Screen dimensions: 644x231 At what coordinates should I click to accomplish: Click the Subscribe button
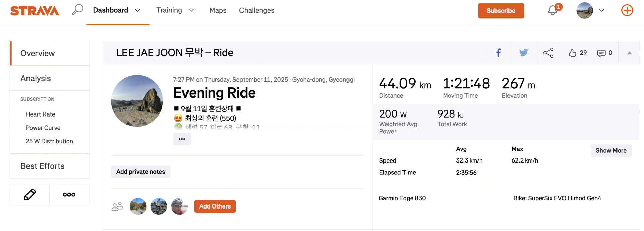[x=501, y=11]
